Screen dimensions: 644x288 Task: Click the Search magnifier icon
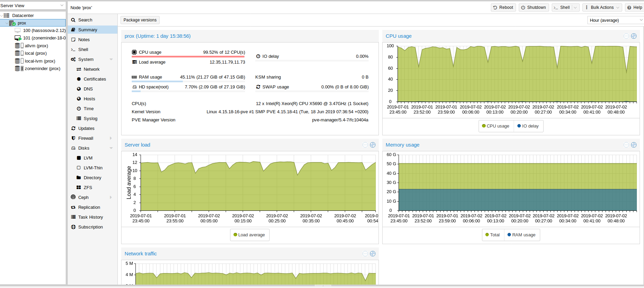coord(73,20)
